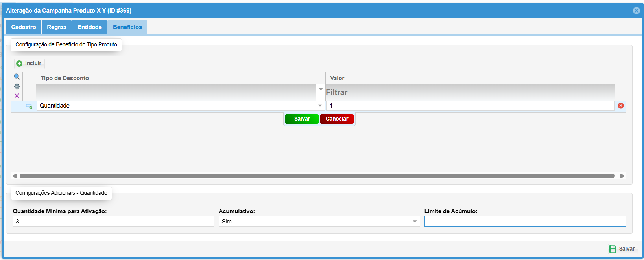
Task: Click the red remove icon on the Quantidade row
Action: 621,106
